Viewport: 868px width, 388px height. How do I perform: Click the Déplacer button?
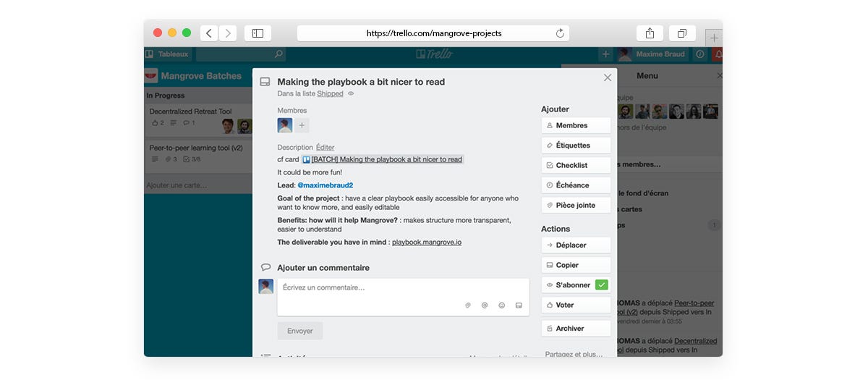click(576, 245)
